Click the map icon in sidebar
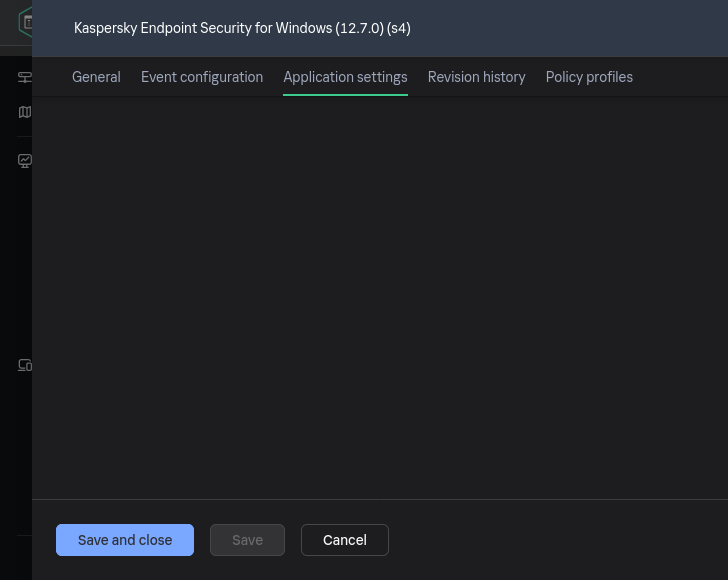 point(25,112)
